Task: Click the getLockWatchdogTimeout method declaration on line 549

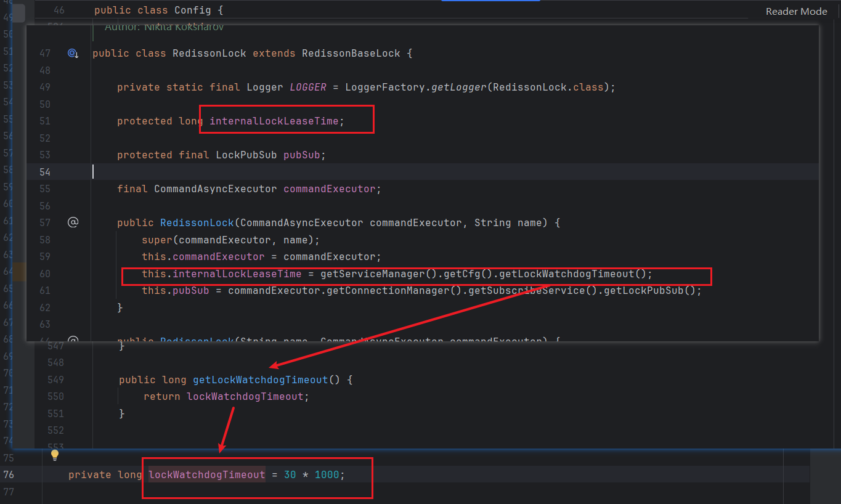Action: click(x=261, y=380)
